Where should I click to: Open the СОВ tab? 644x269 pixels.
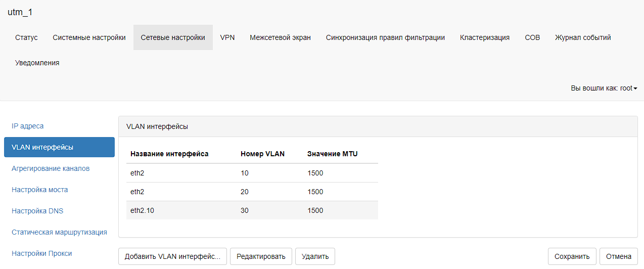point(532,37)
